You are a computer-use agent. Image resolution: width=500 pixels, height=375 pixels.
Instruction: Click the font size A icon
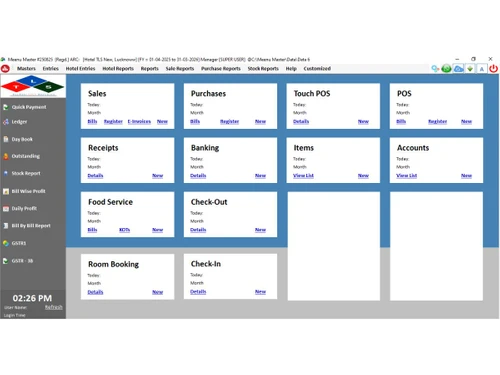pyautogui.click(x=482, y=69)
